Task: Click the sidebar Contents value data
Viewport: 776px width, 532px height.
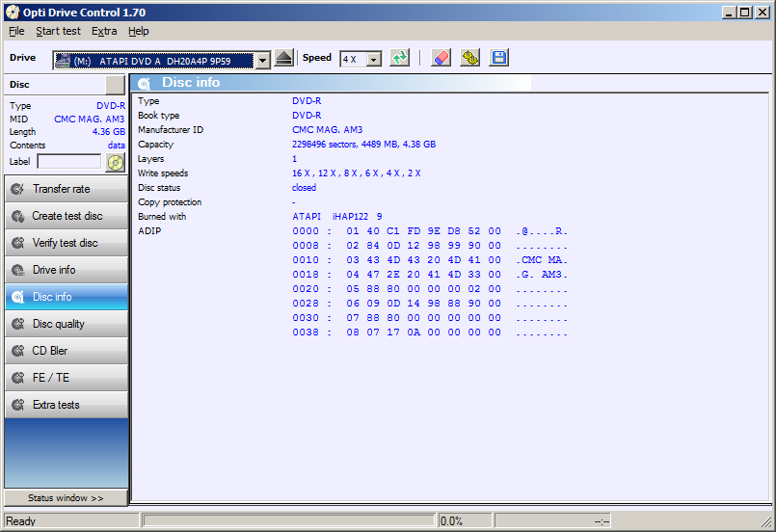Action: [x=117, y=146]
